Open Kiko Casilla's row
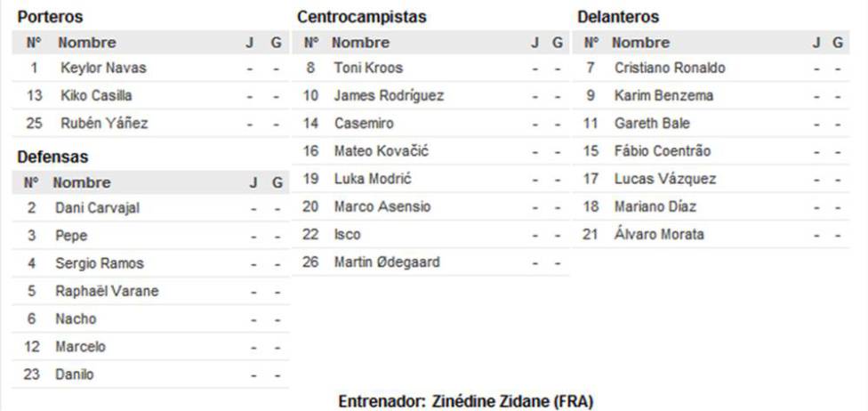Image resolution: width=868 pixels, height=411 pixels. [150, 96]
